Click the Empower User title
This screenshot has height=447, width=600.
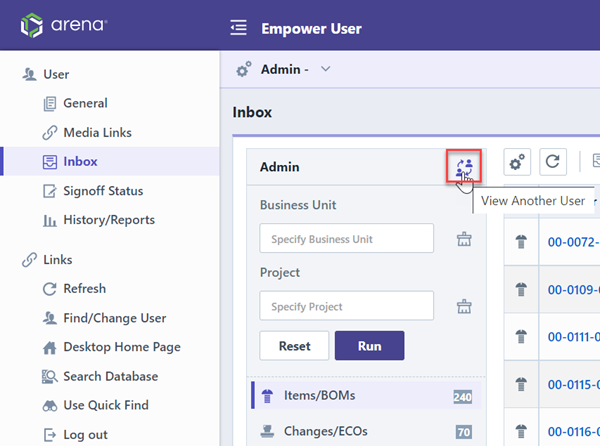click(311, 29)
